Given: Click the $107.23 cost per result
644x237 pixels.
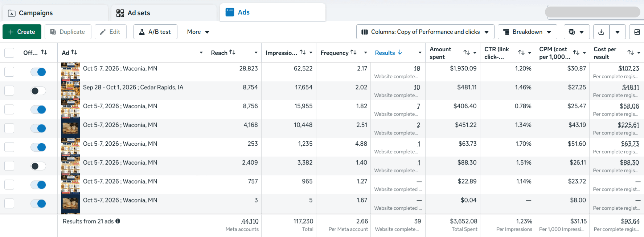Looking at the screenshot, I should click(x=628, y=68).
